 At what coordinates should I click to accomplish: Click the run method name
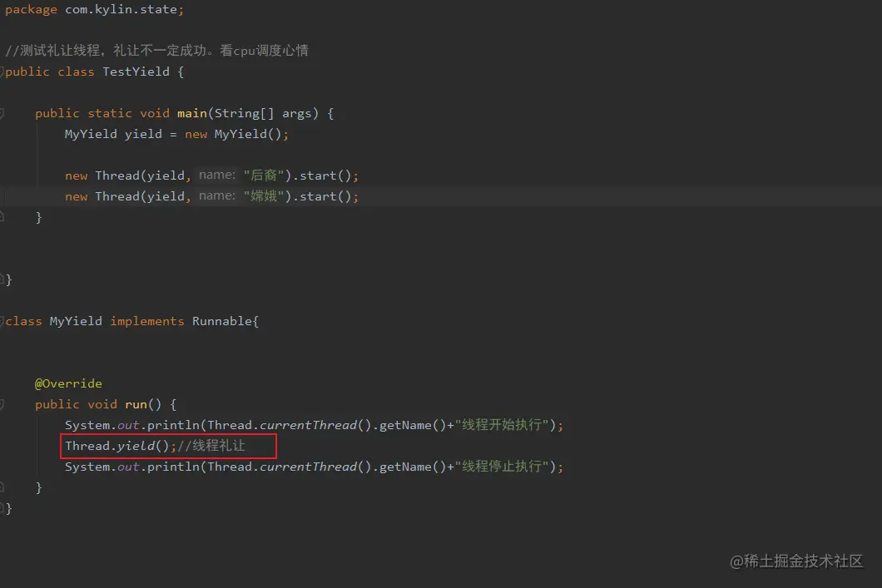point(136,405)
